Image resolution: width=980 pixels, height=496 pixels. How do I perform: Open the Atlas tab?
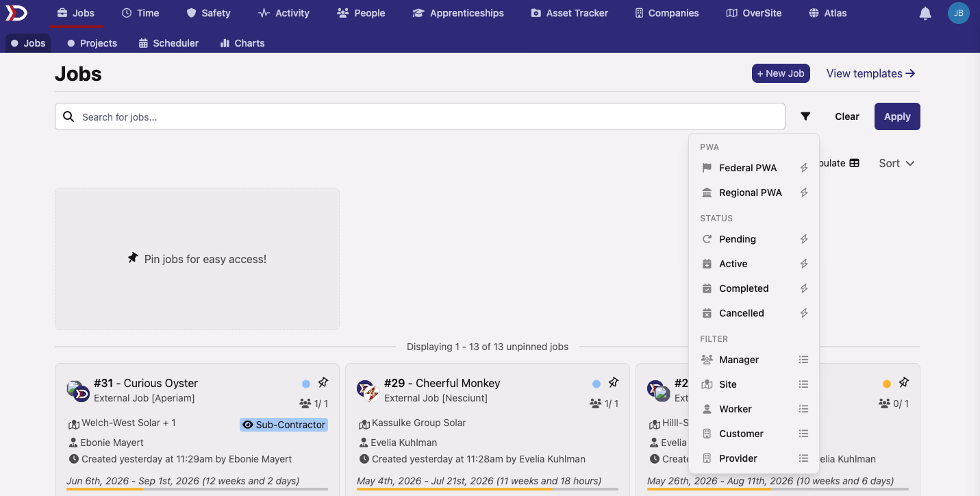point(828,13)
